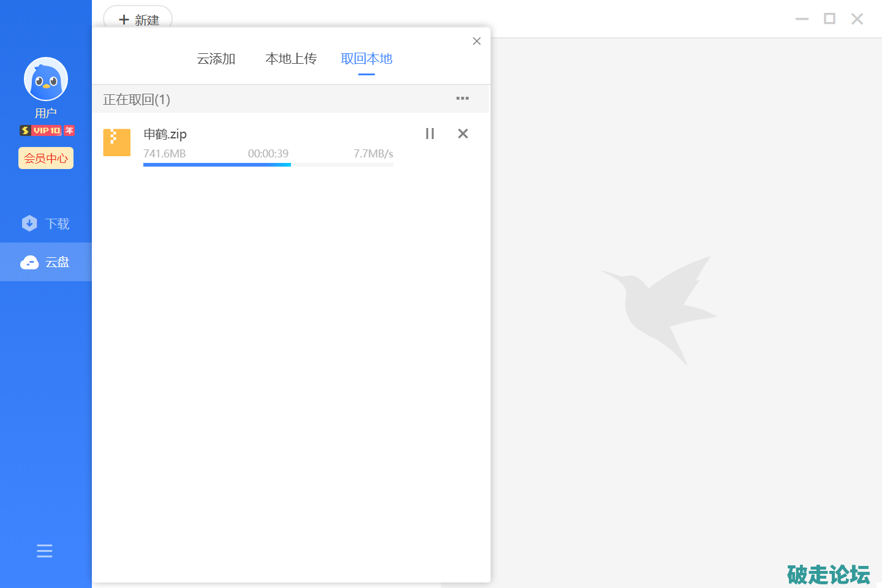This screenshot has width=882, height=588.
Task: Open the 会员中心 member center
Action: click(x=46, y=158)
